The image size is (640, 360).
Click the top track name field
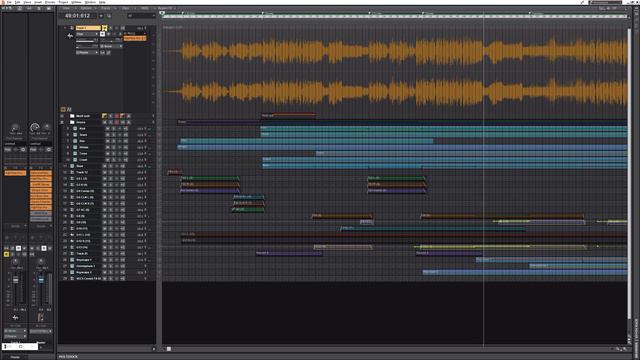[88, 28]
